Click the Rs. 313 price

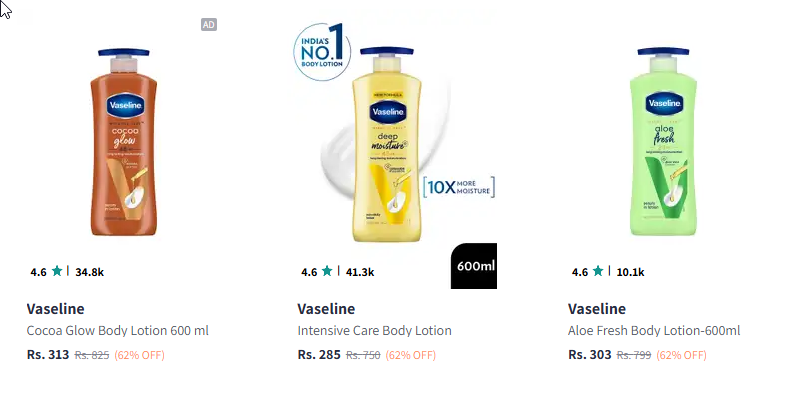point(47,355)
